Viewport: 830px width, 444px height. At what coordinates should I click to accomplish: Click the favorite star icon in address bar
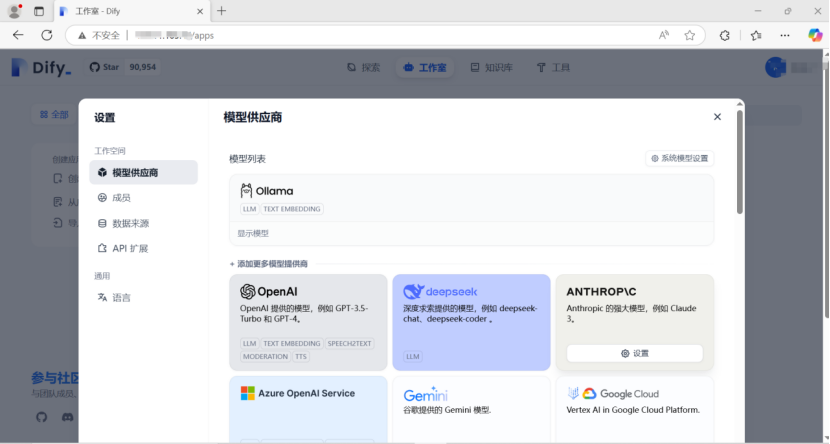pos(689,35)
